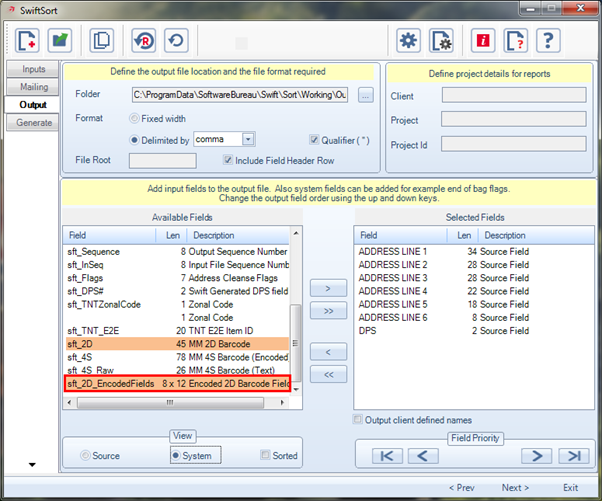Remove selected field with left arrow button
The height and width of the screenshot is (501, 602).
coord(328,352)
